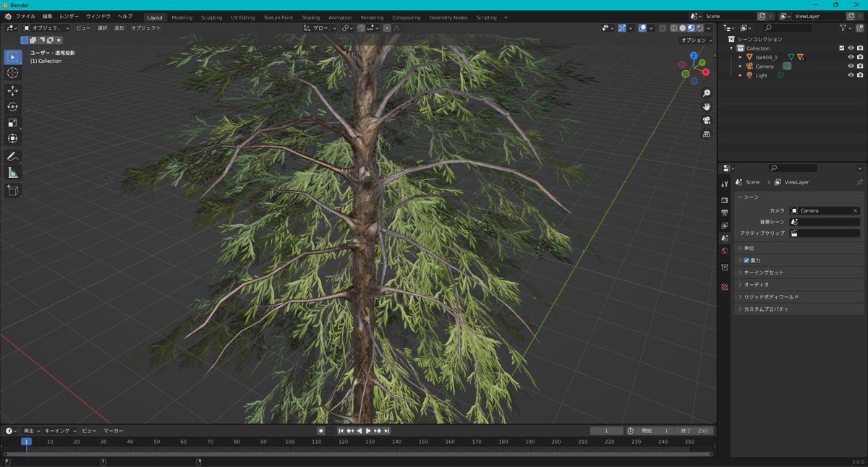Screen dimensions: 868x467
Task: Open the ファイル menu
Action: pyautogui.click(x=25, y=17)
